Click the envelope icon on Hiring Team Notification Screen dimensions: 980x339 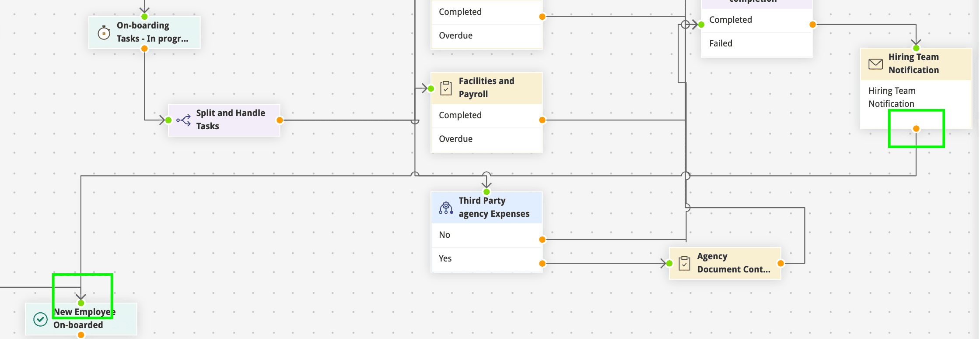click(x=875, y=64)
